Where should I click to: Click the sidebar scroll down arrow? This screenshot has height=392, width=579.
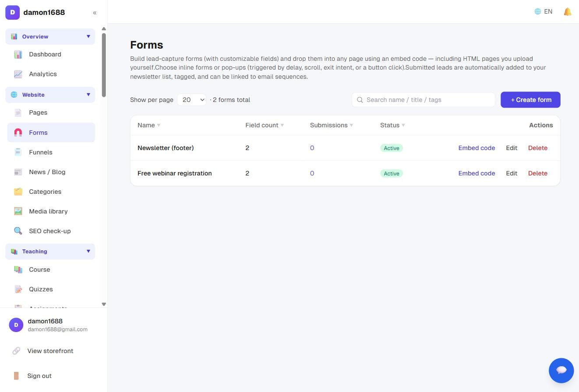coord(104,304)
